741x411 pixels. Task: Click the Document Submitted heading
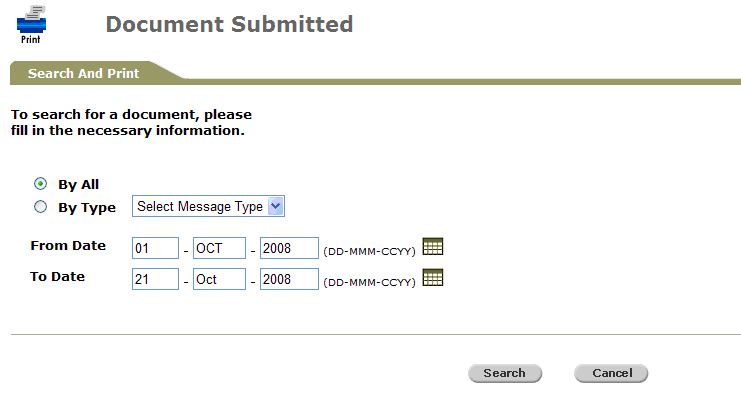229,24
